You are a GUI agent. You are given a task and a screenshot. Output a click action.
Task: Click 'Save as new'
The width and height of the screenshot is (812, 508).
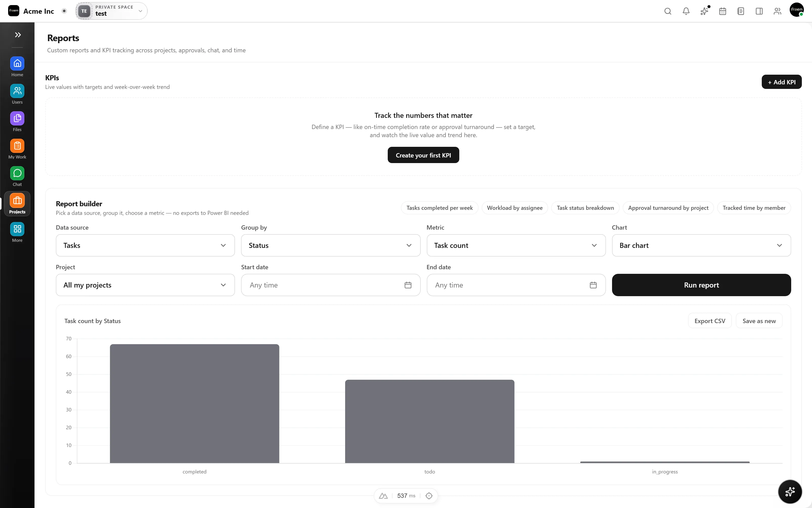759,321
